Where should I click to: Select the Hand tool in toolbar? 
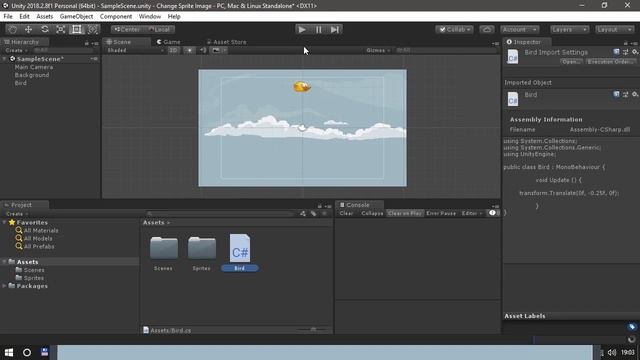12,29
